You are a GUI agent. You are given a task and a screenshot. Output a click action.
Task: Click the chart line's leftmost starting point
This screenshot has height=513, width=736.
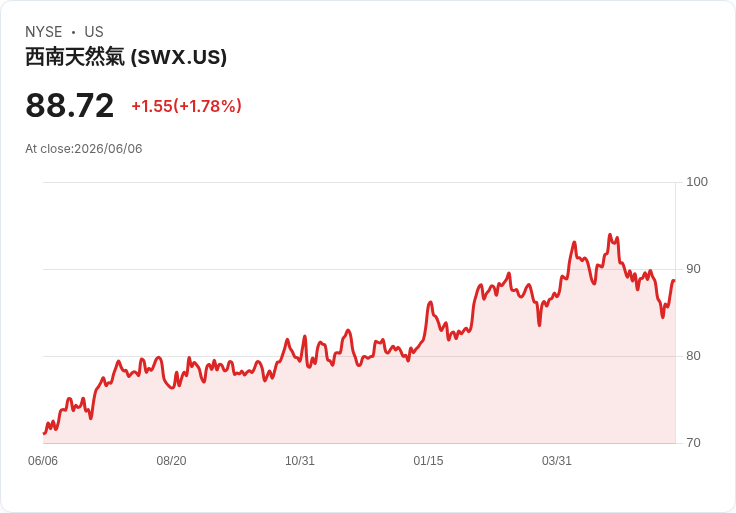pyautogui.click(x=44, y=433)
